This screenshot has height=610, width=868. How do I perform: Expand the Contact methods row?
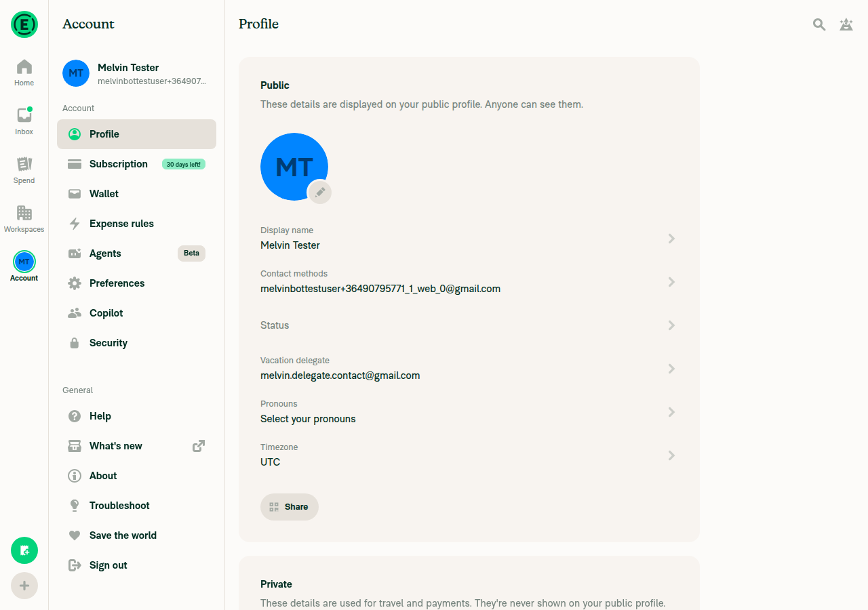pyautogui.click(x=469, y=282)
